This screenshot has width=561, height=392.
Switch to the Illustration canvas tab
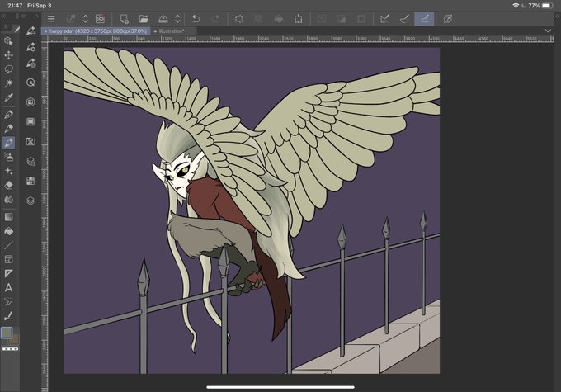coord(172,31)
